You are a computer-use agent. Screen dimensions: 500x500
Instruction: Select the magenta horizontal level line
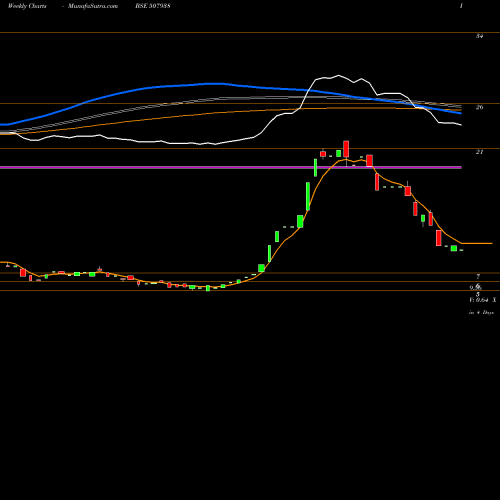(x=231, y=167)
